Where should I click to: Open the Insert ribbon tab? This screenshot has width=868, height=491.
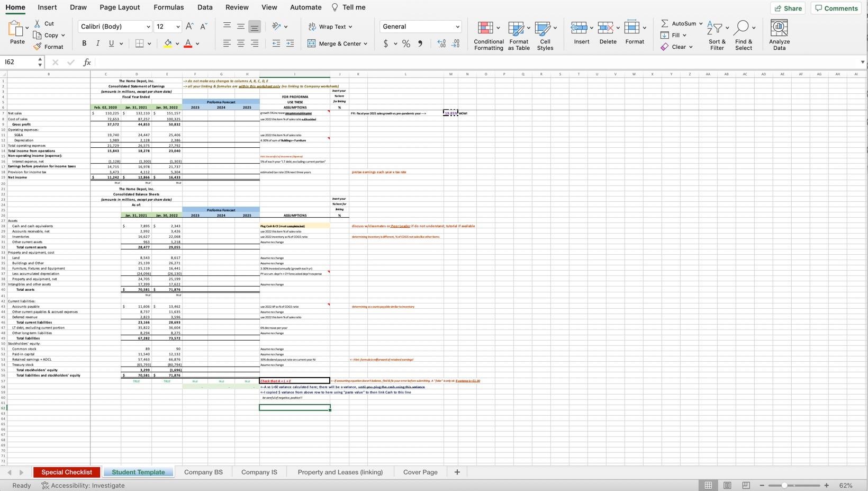[x=47, y=7]
